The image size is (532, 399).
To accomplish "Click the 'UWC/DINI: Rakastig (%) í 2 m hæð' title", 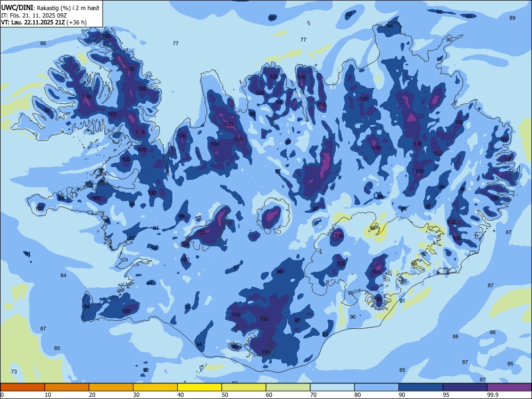I will (x=50, y=8).
